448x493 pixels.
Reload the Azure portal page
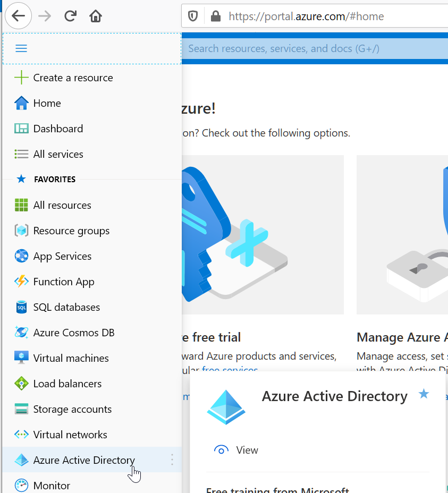70,16
